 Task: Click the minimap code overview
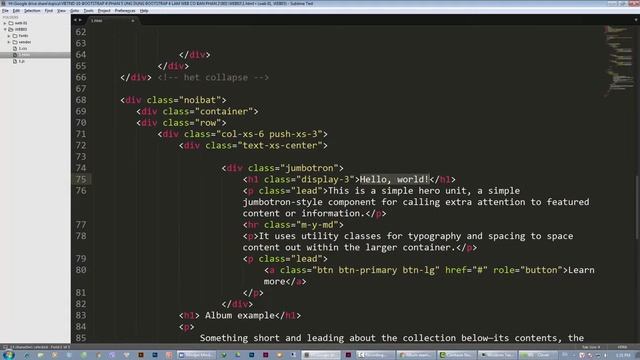tap(618, 61)
